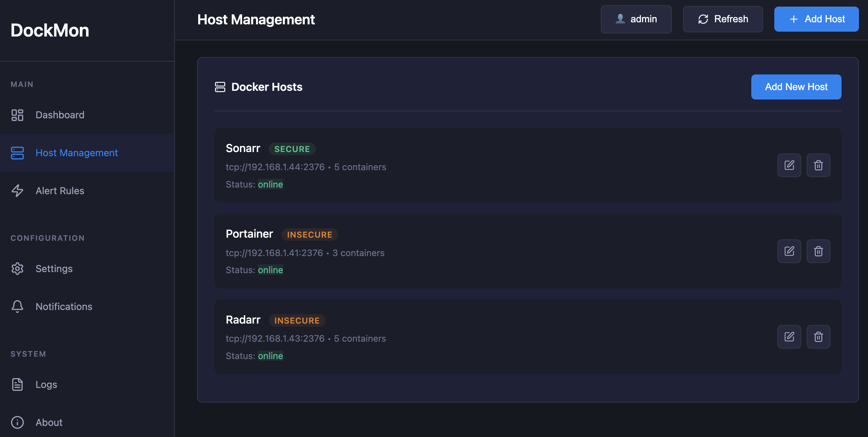Click the Add Host button in header
The height and width of the screenshot is (437, 868).
click(x=816, y=19)
